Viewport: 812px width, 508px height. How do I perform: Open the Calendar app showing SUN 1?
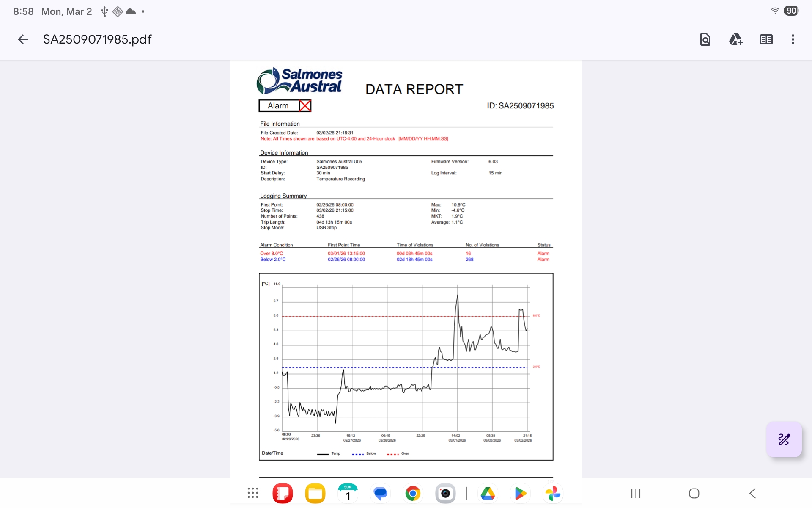[x=348, y=493]
